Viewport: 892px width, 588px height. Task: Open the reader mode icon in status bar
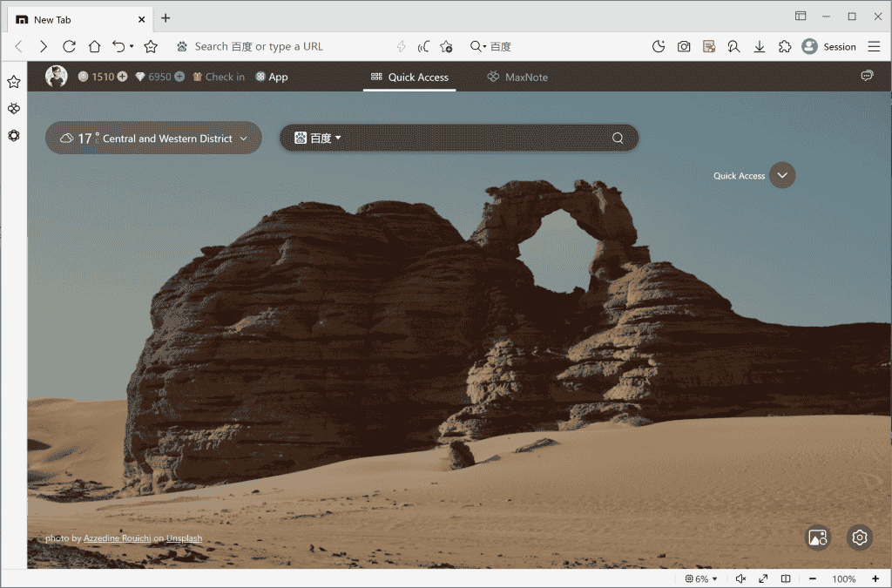(x=785, y=578)
